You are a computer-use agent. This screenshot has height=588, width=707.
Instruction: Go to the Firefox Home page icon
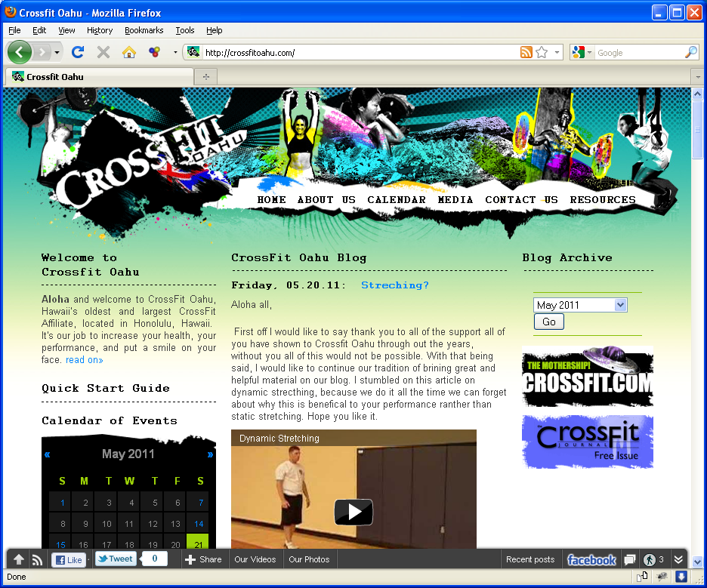coord(129,52)
